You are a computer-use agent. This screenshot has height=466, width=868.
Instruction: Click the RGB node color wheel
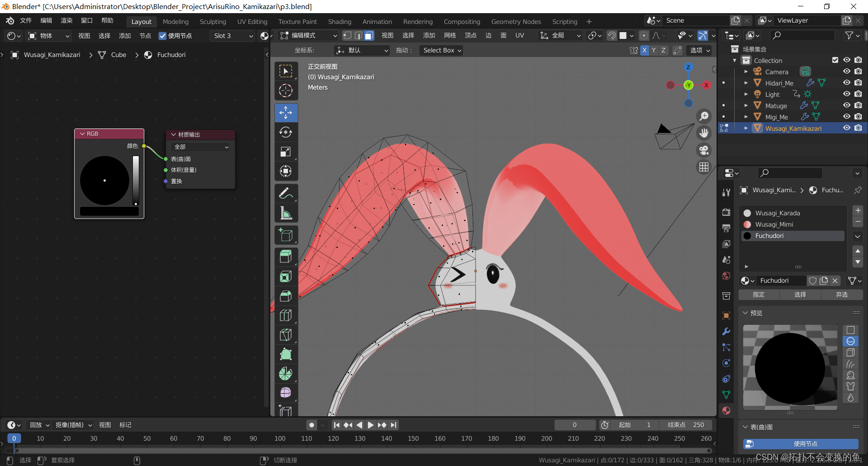pos(105,181)
